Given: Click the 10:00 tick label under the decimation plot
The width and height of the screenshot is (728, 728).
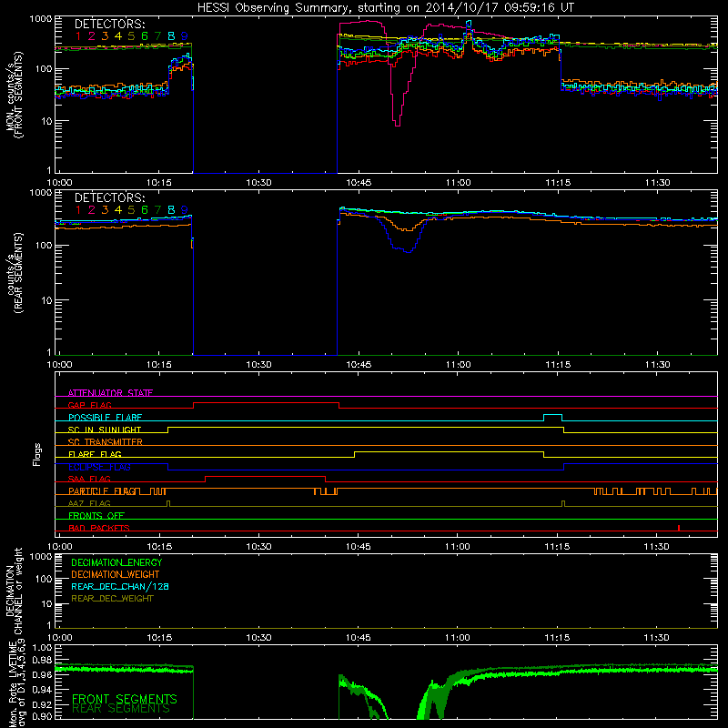Looking at the screenshot, I should pyautogui.click(x=59, y=638).
